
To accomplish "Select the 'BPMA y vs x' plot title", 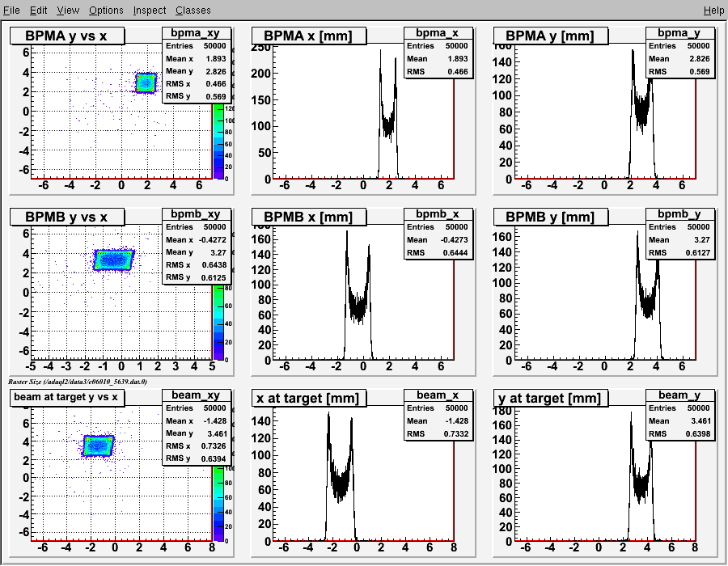I will [67, 36].
